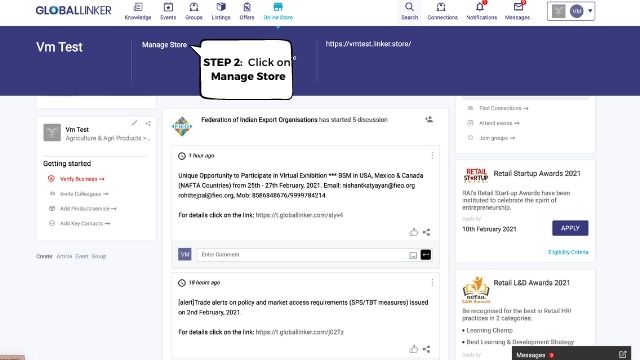Share the Trade alerts post

point(427,349)
